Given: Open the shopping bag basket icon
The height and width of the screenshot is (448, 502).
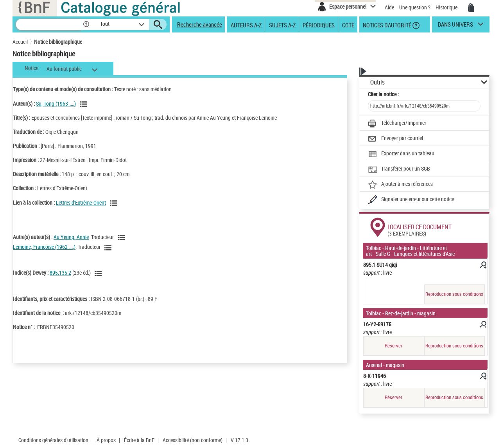Looking at the screenshot, I should pos(471,8).
